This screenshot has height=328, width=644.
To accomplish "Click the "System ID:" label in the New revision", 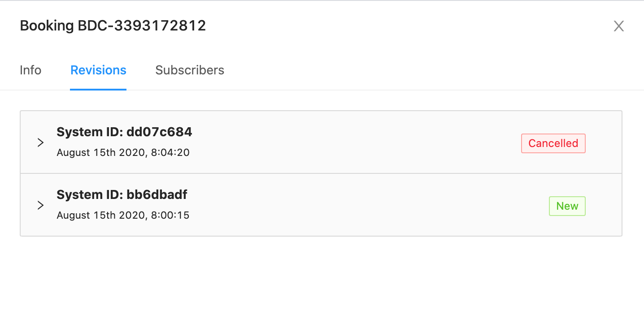I will click(x=90, y=195).
